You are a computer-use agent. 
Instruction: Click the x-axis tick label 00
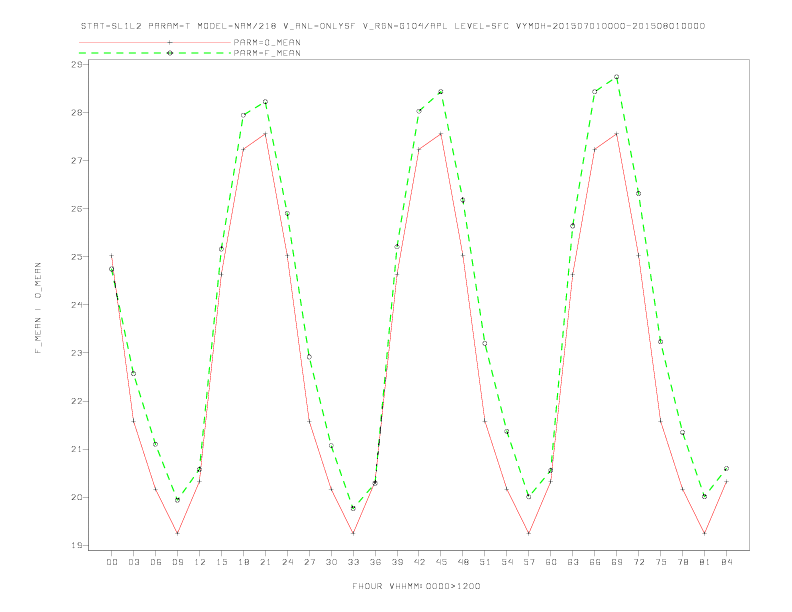[112, 562]
